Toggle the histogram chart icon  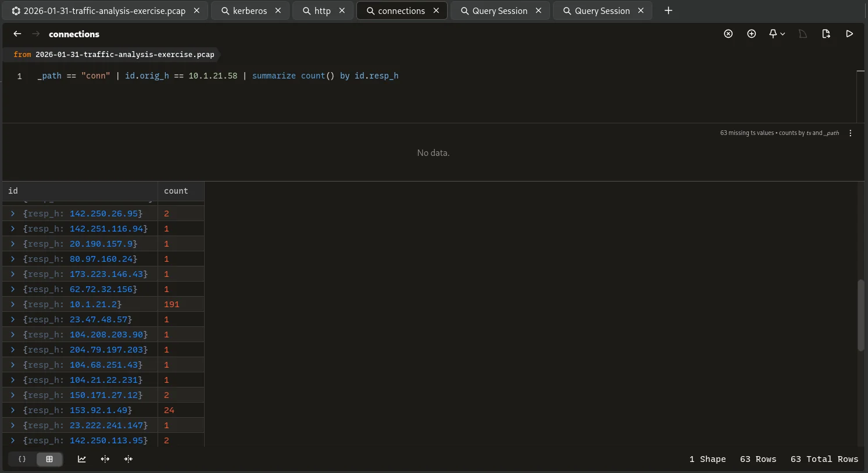click(82, 459)
